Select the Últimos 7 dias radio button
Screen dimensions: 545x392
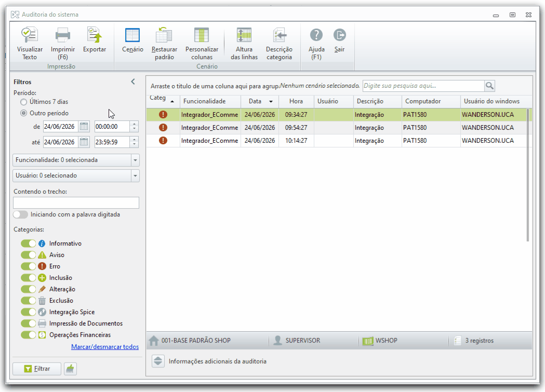(23, 102)
